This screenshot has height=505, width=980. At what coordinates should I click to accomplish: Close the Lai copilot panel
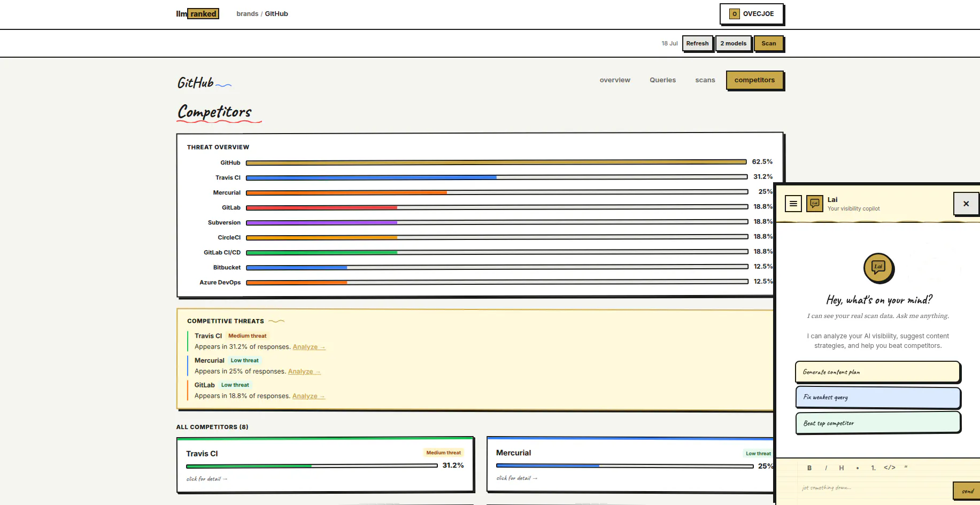pyautogui.click(x=966, y=204)
